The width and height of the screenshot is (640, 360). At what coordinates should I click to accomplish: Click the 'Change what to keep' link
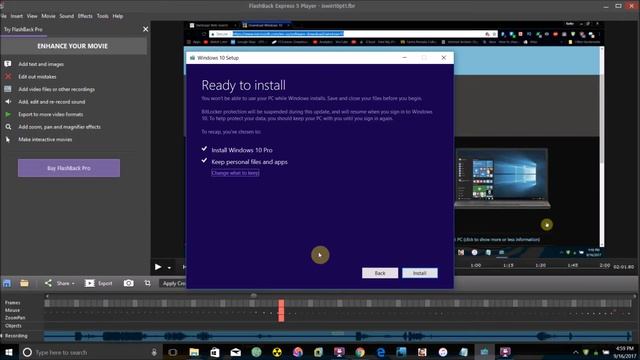(235, 173)
